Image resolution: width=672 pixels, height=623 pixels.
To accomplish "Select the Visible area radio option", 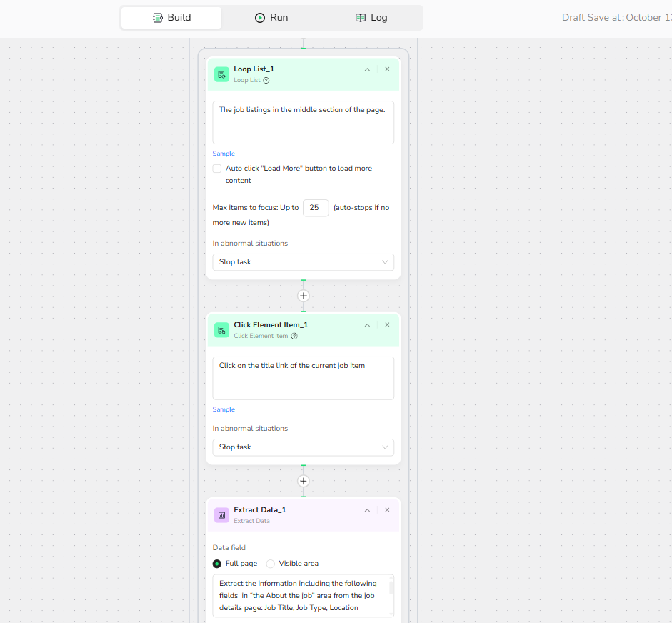I will [x=271, y=564].
